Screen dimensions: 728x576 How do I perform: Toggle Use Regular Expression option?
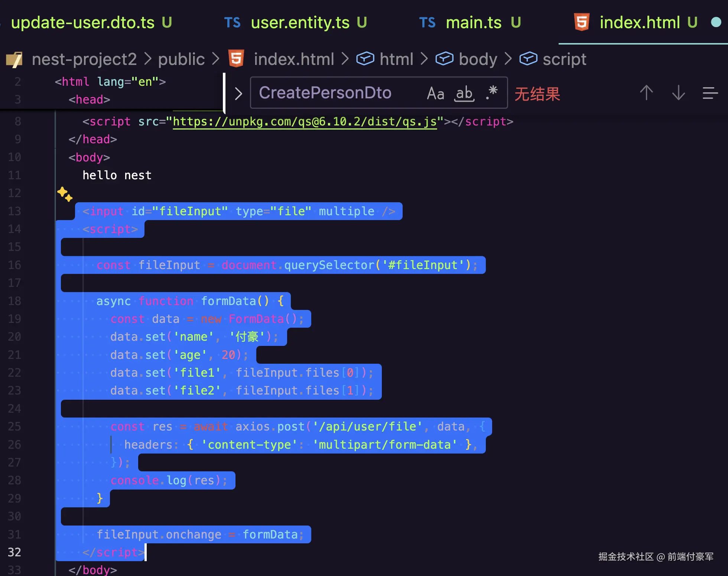pyautogui.click(x=492, y=92)
